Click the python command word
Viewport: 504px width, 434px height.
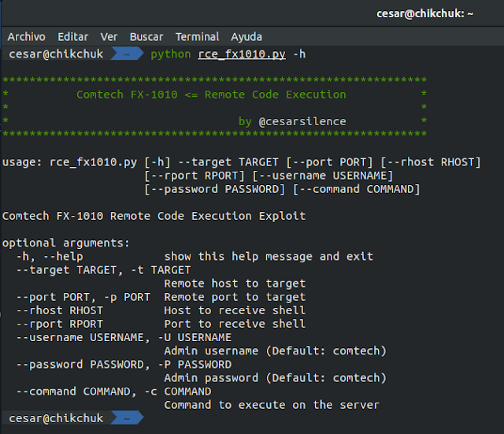click(171, 54)
